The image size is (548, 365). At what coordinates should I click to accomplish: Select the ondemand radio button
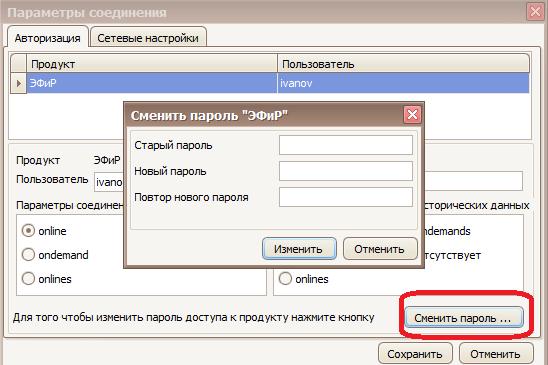tap(28, 255)
